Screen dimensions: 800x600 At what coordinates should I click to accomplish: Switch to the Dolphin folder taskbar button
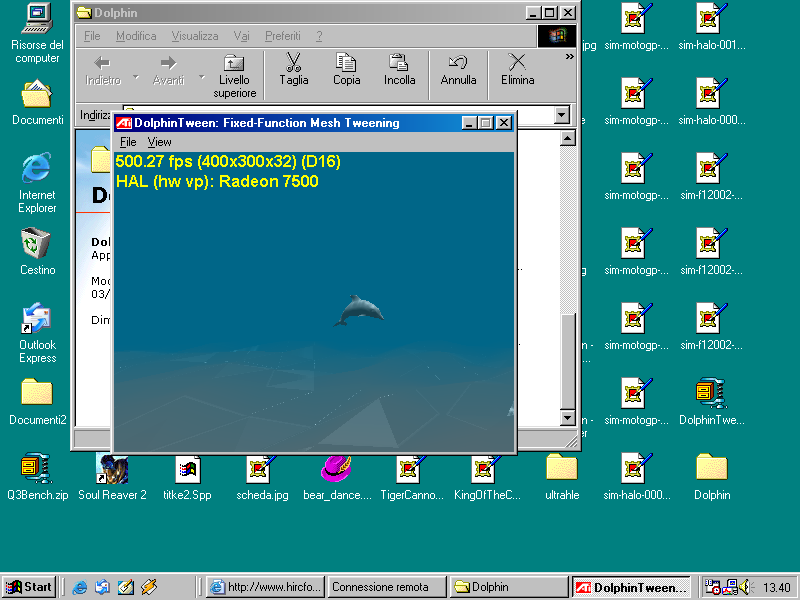(509, 587)
